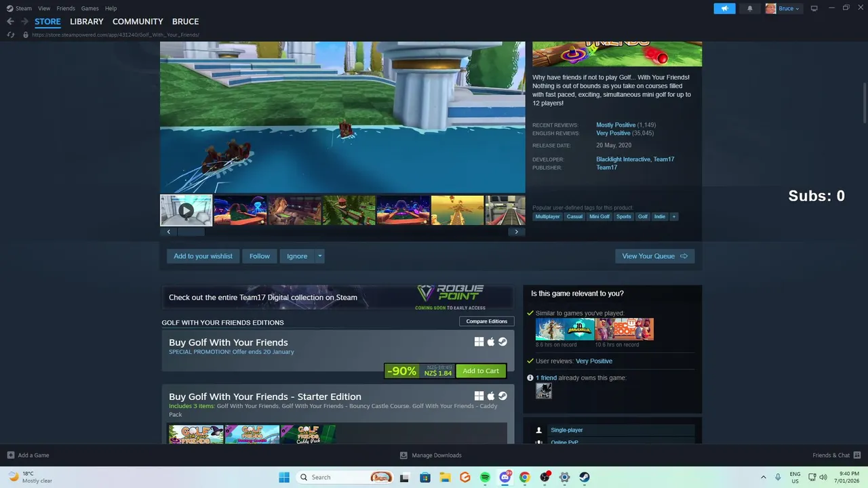Viewport: 868px width, 488px height.
Task: Click the Manage Downloads icon
Action: click(x=403, y=455)
